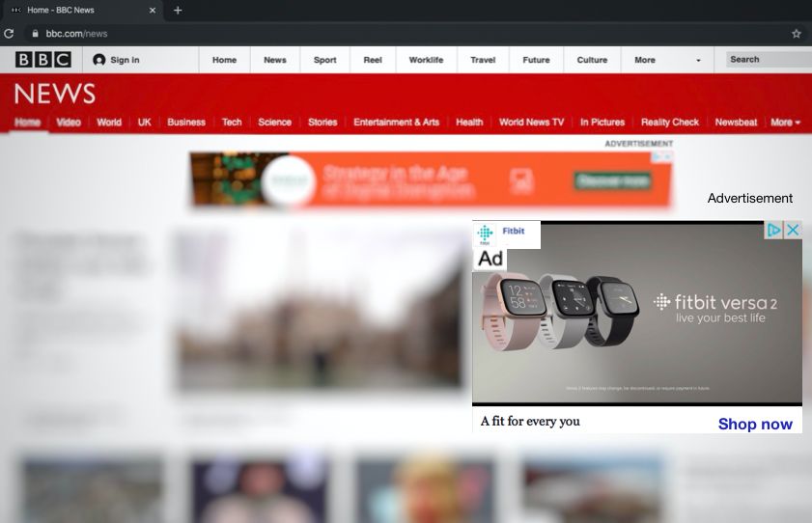Bookmark this page with the star icon
The width and height of the screenshot is (812, 523).
coord(797,34)
